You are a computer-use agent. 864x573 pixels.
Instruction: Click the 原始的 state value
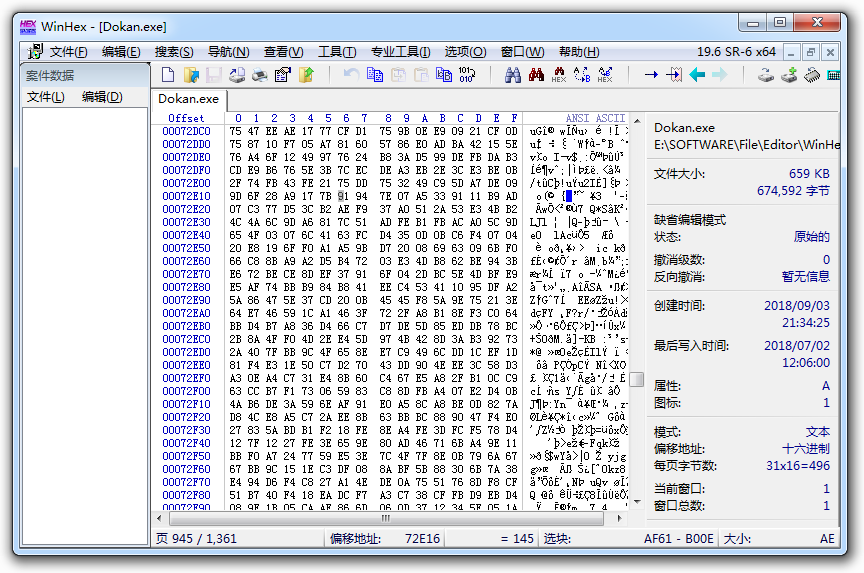point(811,236)
